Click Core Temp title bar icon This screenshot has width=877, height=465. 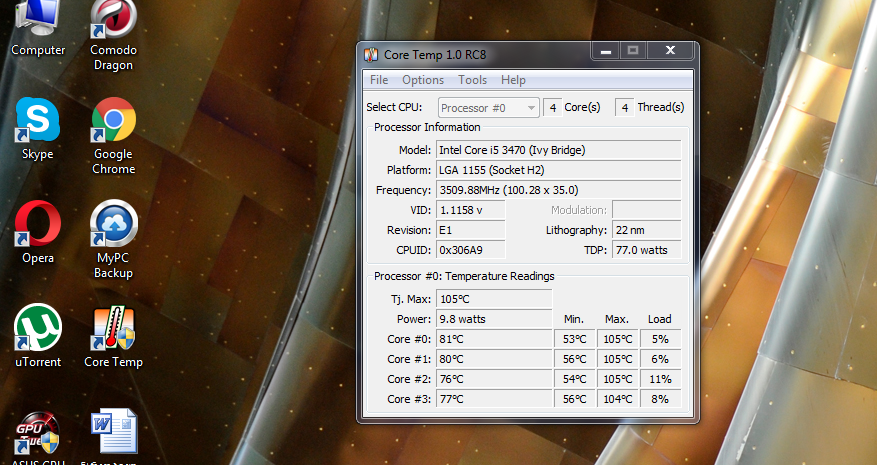371,54
